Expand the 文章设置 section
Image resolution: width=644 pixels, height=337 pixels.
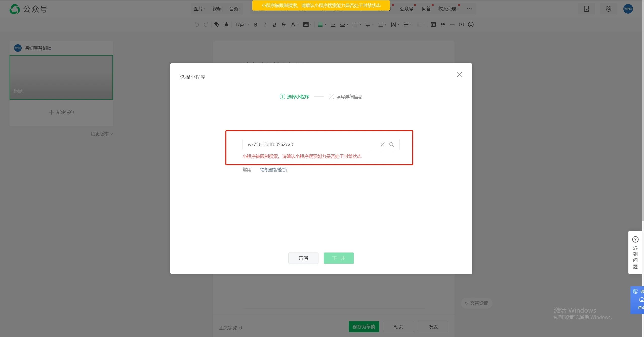click(476, 303)
